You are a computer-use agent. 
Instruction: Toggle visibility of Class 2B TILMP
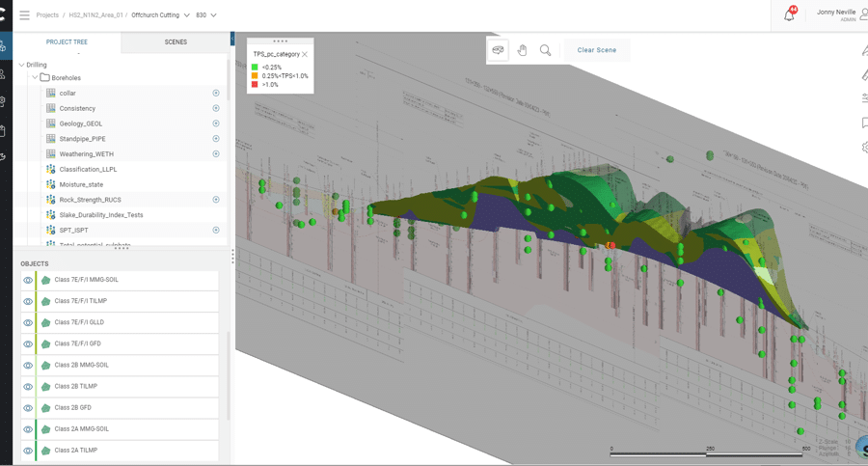[28, 387]
